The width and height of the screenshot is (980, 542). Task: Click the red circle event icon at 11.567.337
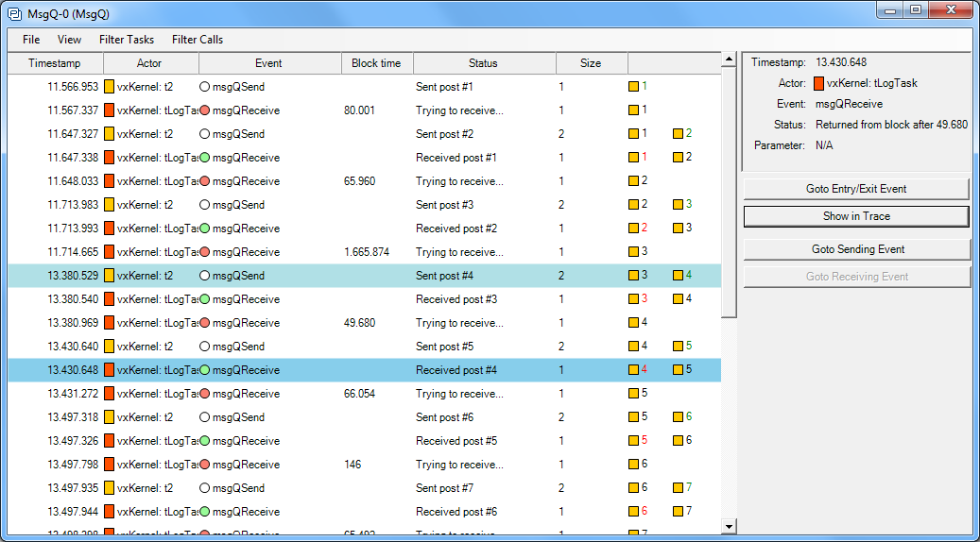pyautogui.click(x=205, y=110)
